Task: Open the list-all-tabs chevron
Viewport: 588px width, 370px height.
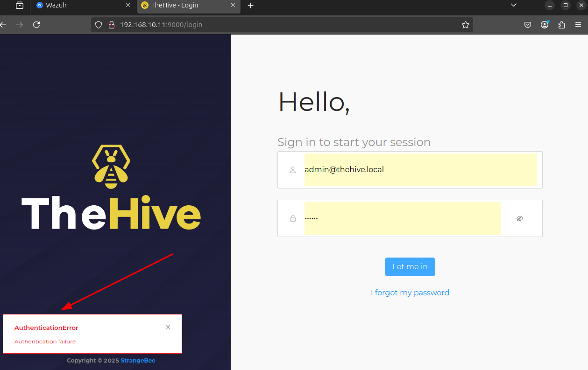Action: coord(513,5)
